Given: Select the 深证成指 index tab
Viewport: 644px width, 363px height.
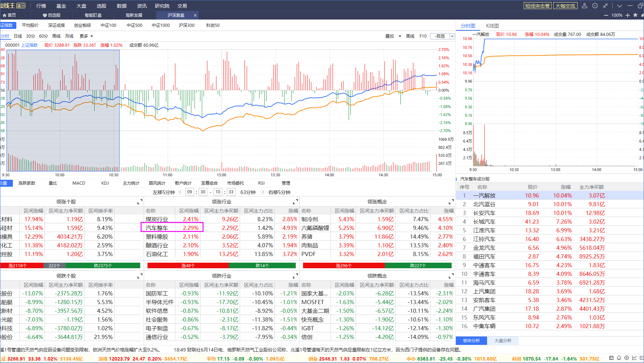Looking at the screenshot, I should click(x=56, y=25).
